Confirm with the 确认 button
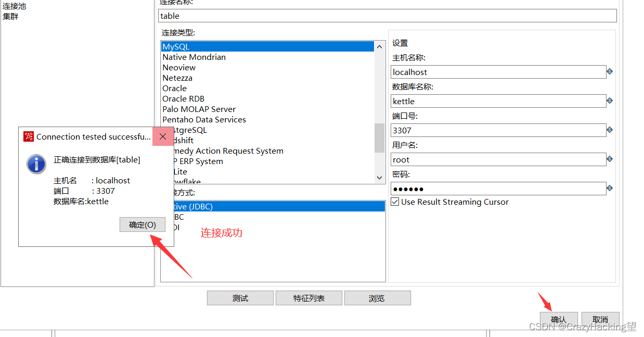644x337 pixels. click(559, 319)
